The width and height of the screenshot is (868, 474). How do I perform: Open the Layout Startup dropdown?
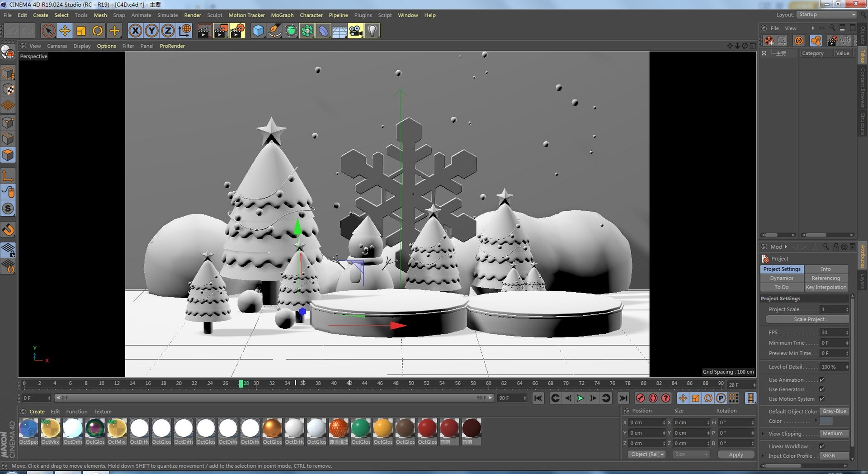[827, 15]
